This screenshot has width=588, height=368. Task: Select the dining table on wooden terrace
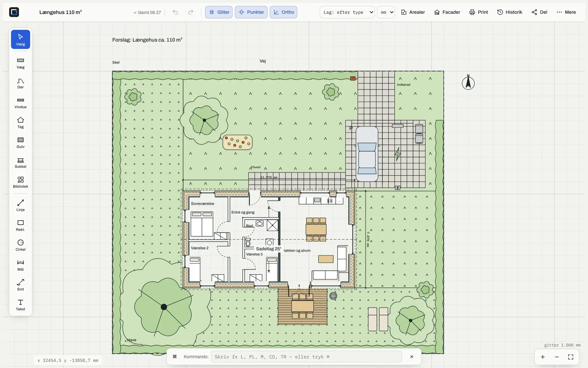[x=302, y=306]
